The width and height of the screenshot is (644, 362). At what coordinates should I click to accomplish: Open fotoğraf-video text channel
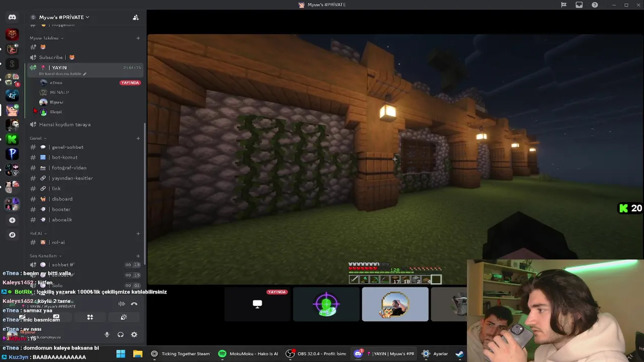click(x=86, y=168)
